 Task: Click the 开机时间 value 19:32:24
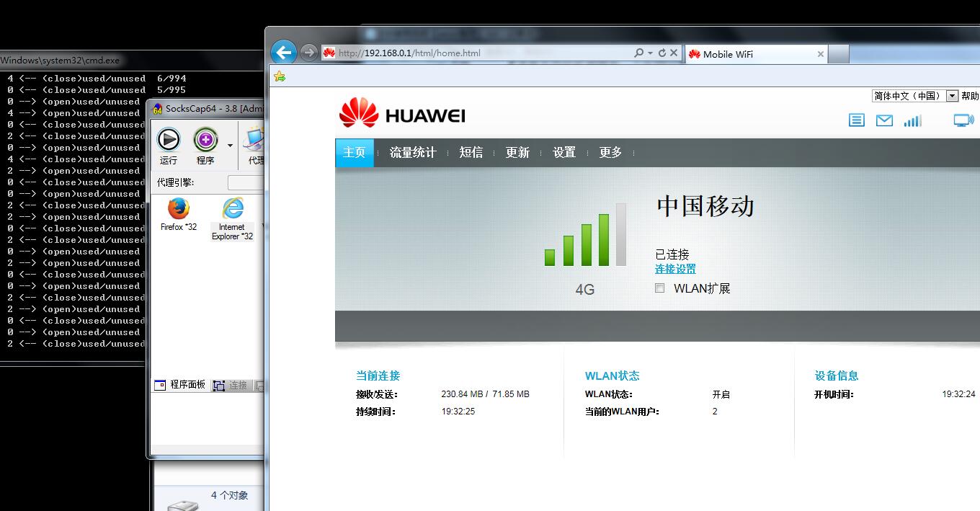[x=958, y=394]
